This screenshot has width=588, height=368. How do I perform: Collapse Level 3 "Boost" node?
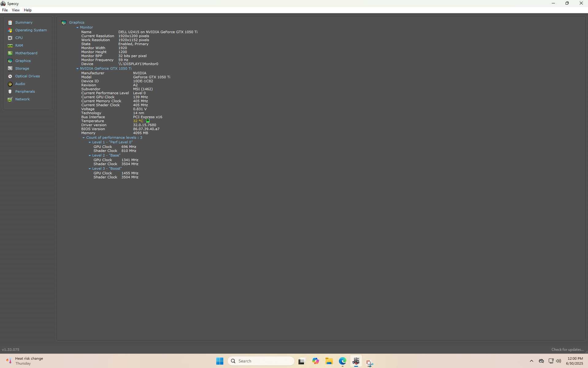click(90, 169)
